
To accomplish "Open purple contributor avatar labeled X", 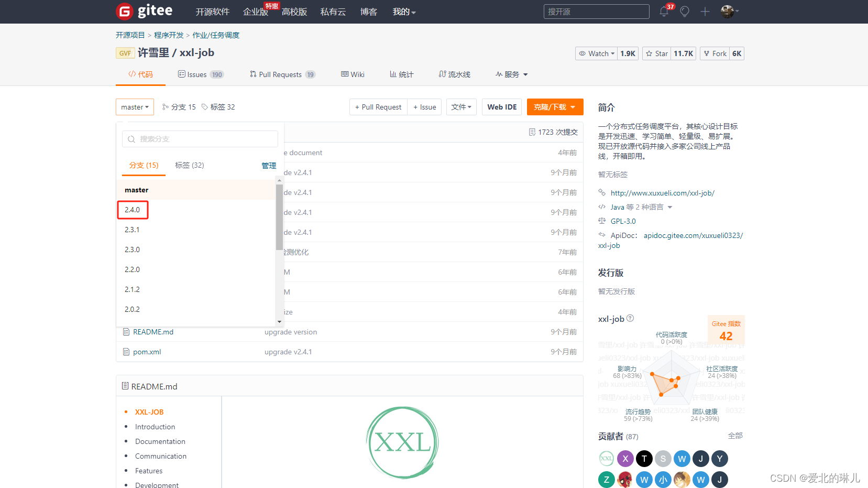I will click(625, 459).
